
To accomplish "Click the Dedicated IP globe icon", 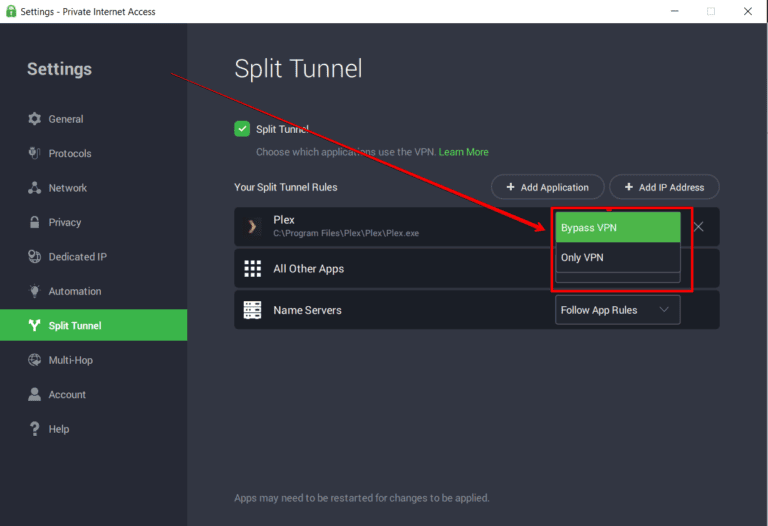I will pos(34,257).
